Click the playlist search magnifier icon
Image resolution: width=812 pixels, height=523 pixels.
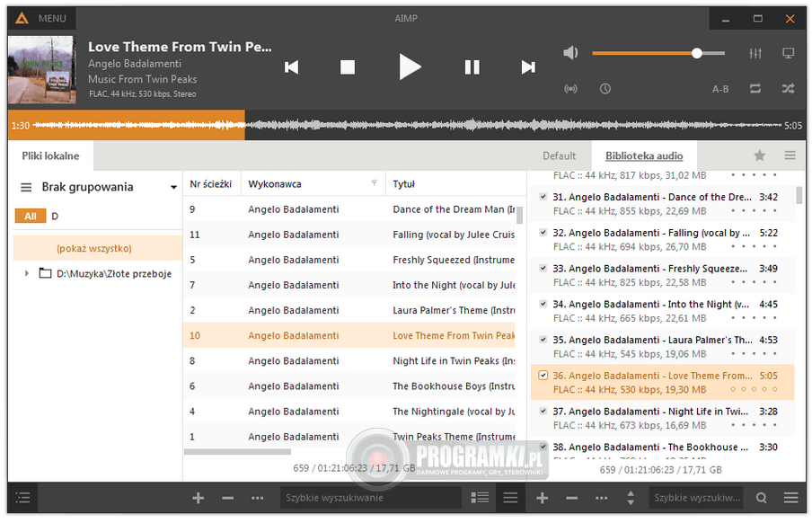761,498
